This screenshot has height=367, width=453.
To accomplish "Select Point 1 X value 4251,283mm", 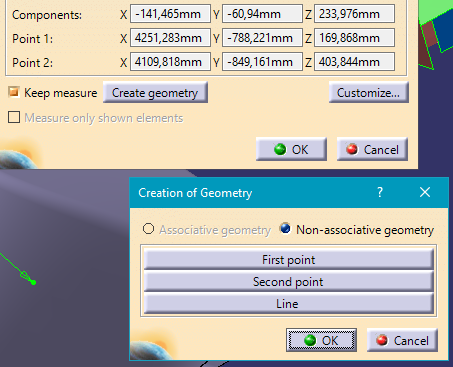I will click(170, 38).
